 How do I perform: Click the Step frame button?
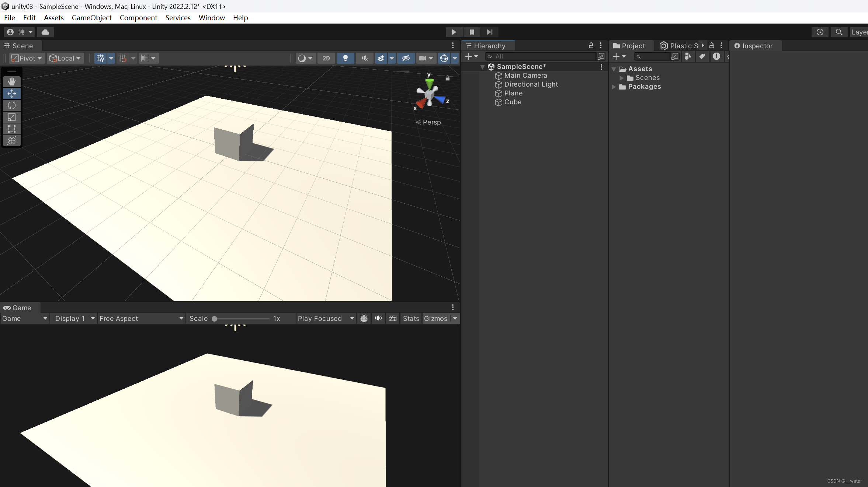pos(490,32)
